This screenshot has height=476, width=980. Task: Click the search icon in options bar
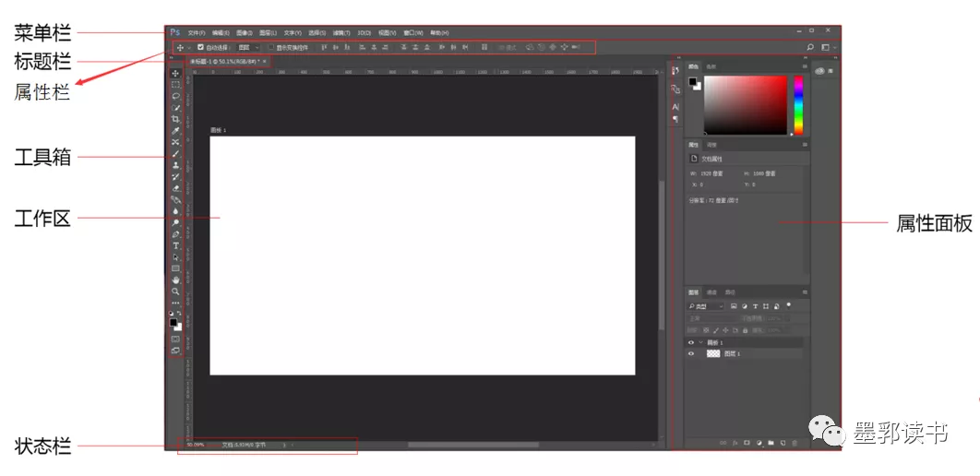click(810, 46)
